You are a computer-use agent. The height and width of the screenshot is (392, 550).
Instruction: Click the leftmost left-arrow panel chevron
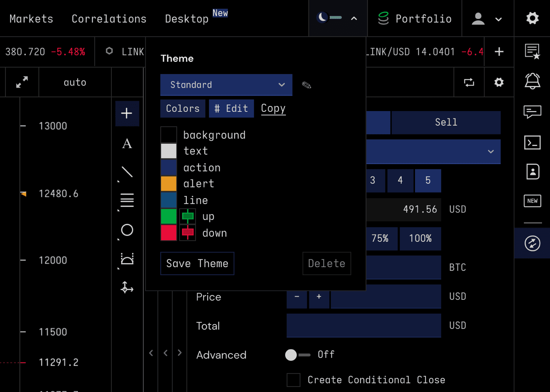coord(151,353)
